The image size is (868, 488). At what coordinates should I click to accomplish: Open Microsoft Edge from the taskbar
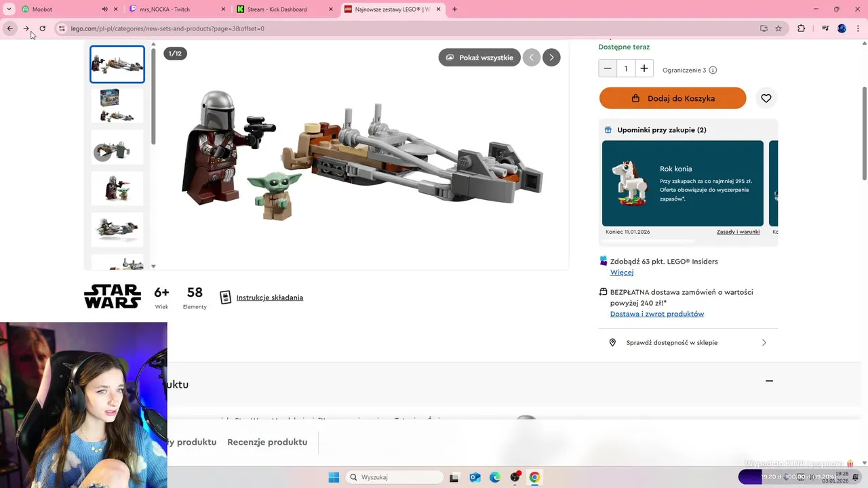click(495, 477)
